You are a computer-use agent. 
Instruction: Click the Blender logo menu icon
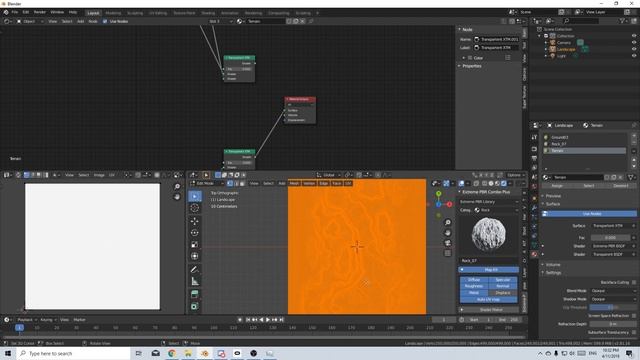(6, 12)
